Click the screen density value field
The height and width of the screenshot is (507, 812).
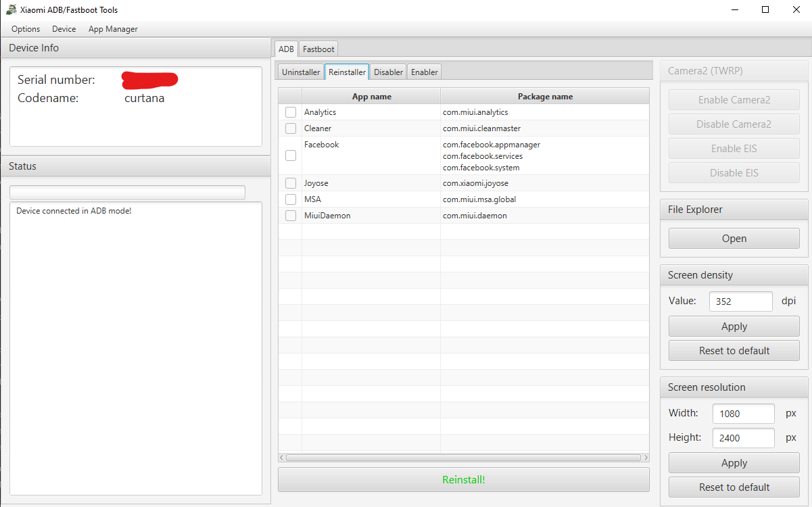click(x=741, y=301)
